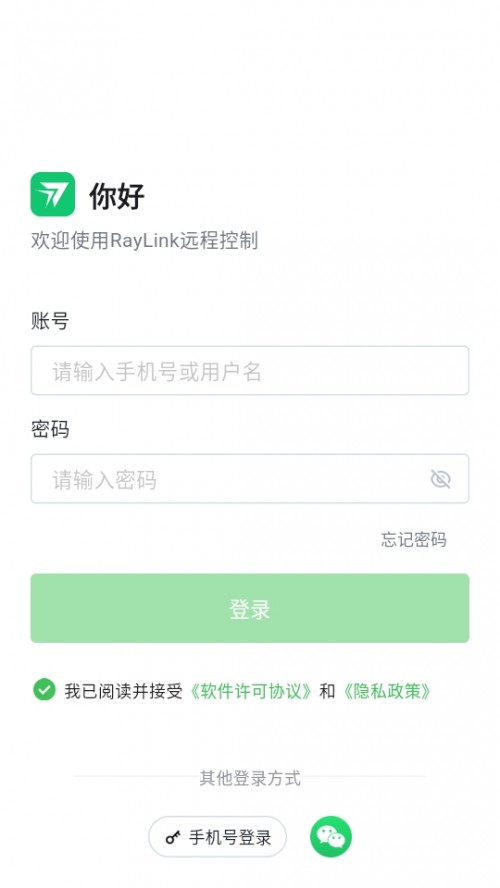The height and width of the screenshot is (888, 500).
Task: Tap the green 登录 button
Action: pyautogui.click(x=250, y=608)
